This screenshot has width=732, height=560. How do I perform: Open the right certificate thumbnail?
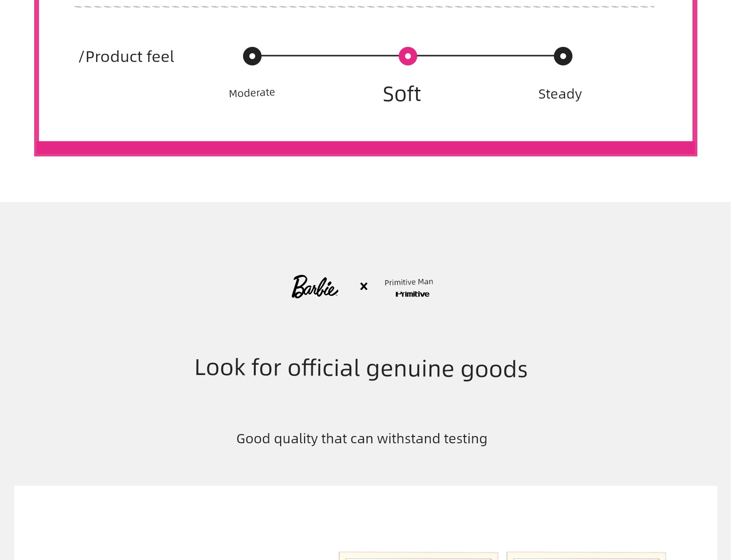coord(586,556)
